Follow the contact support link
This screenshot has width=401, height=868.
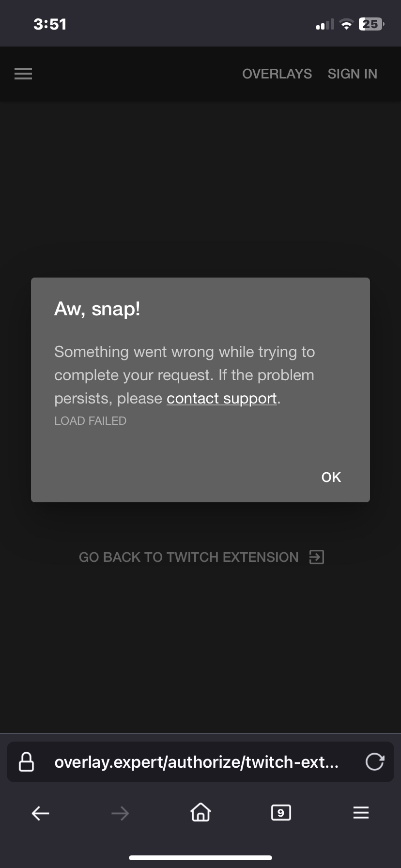pyautogui.click(x=222, y=398)
